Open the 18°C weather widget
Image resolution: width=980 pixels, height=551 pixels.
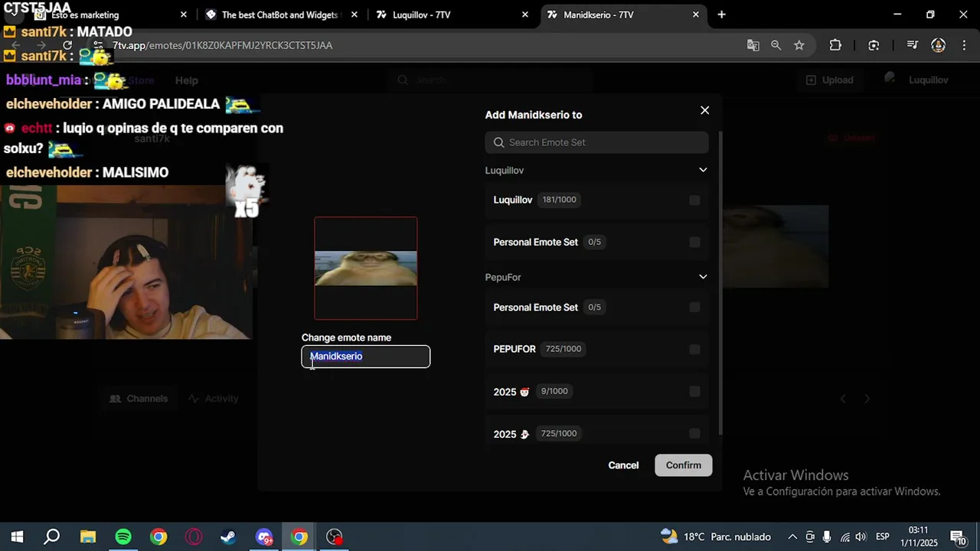(715, 536)
